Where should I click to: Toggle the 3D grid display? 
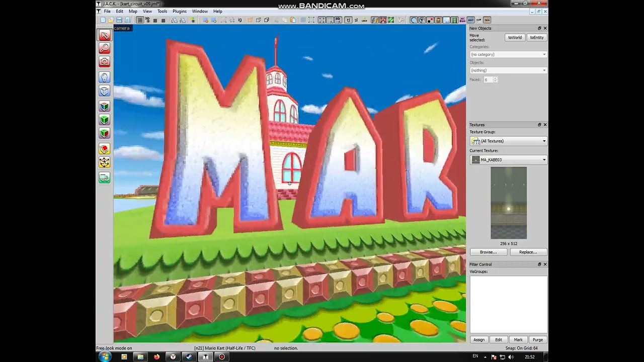pyautogui.click(x=147, y=20)
